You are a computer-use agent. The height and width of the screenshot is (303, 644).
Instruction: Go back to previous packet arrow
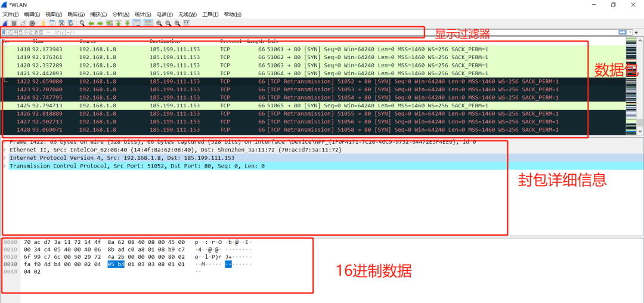91,23
